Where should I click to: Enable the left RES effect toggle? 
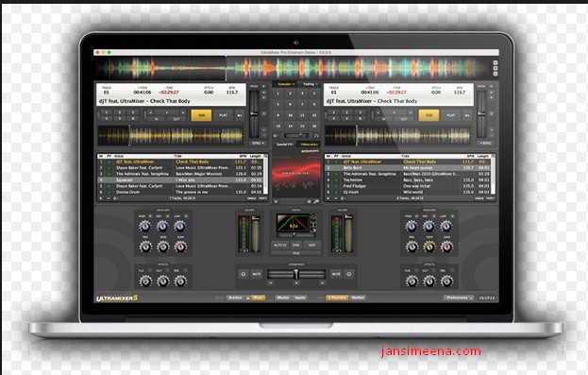click(x=185, y=270)
